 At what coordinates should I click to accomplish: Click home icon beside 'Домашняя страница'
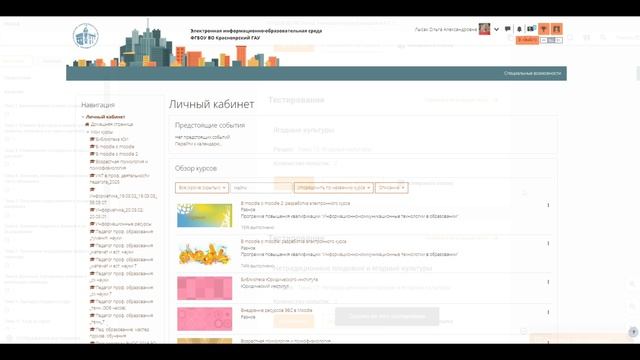click(x=87, y=124)
